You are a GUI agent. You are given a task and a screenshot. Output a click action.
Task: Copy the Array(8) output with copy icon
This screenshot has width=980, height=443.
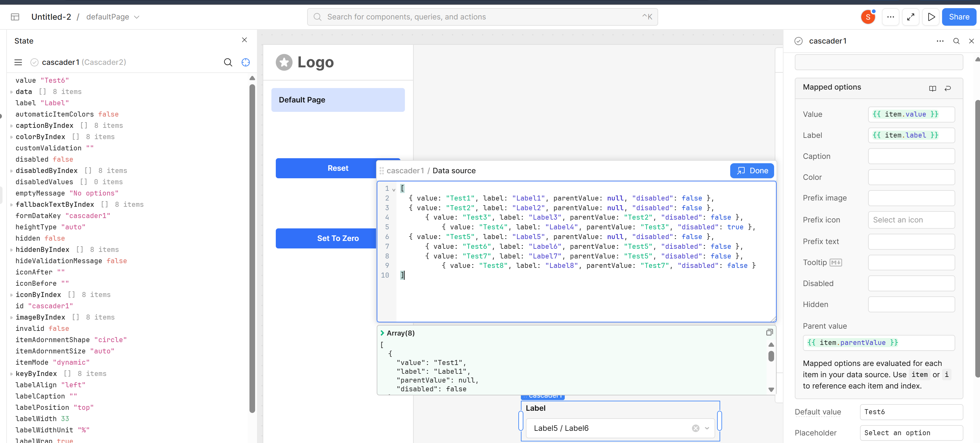pos(769,333)
